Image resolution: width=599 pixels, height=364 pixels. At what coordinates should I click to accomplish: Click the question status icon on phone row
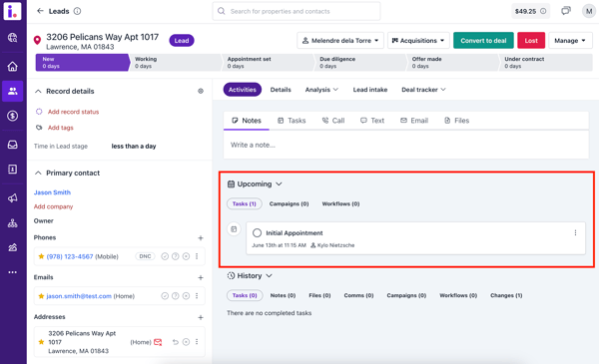tap(176, 256)
